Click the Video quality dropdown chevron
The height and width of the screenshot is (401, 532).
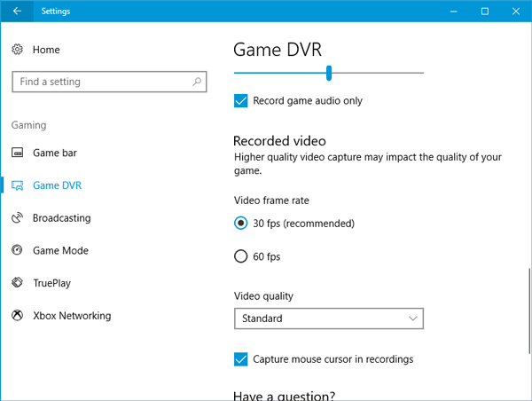pos(412,318)
